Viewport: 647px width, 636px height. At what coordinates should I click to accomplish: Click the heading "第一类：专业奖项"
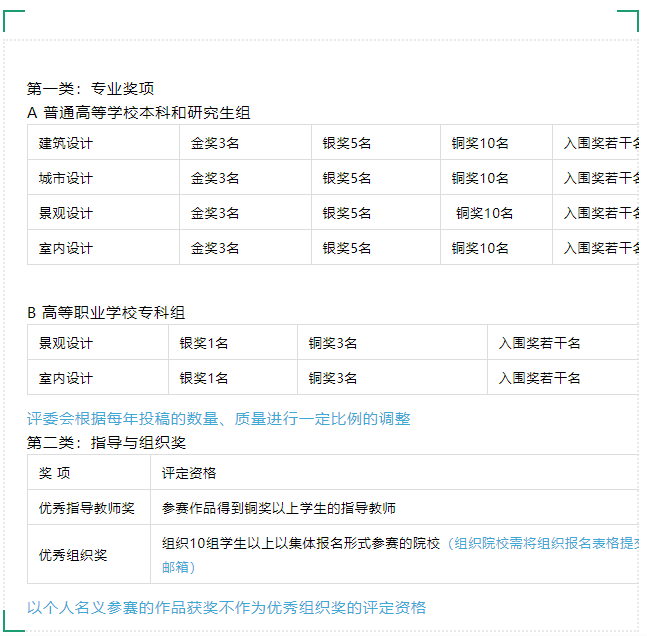(x=90, y=89)
